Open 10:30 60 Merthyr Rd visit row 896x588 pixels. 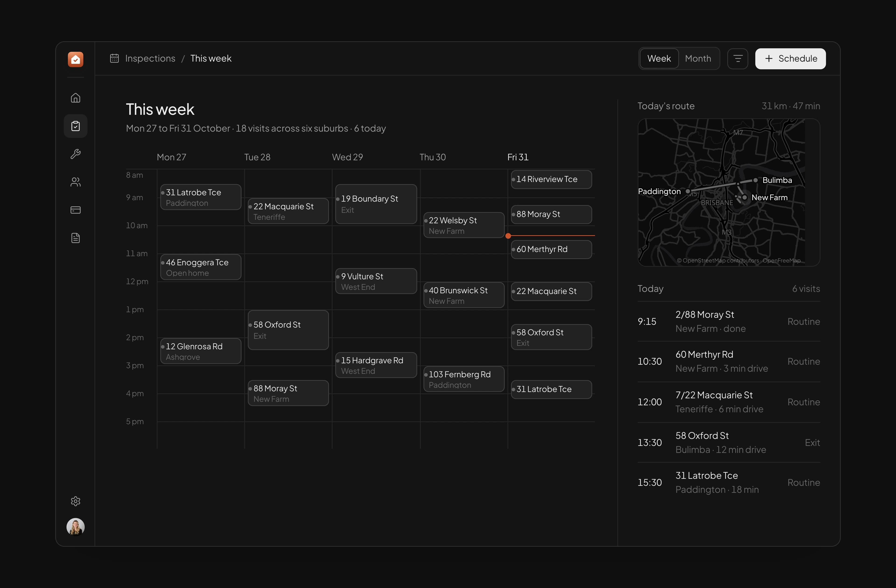click(x=728, y=361)
